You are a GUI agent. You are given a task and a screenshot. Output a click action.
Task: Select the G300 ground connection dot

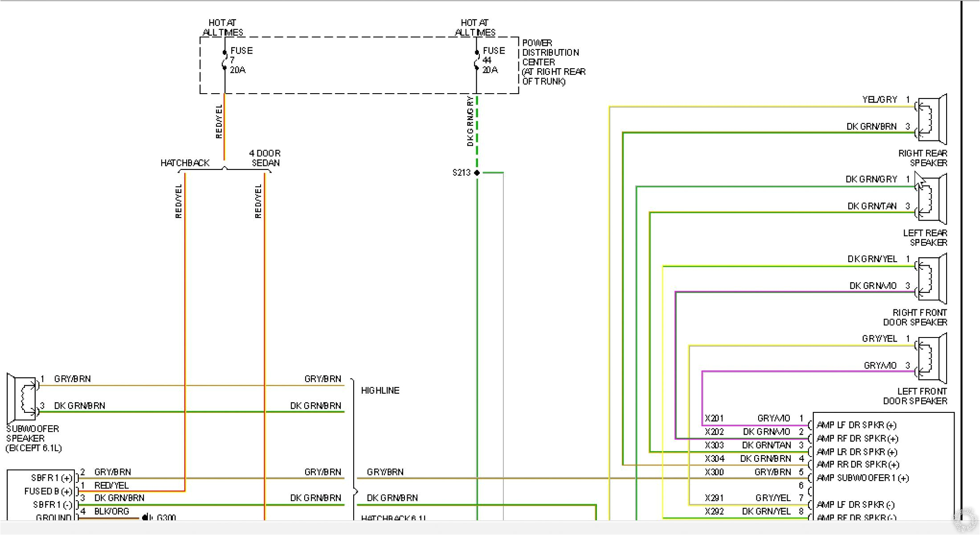click(146, 516)
